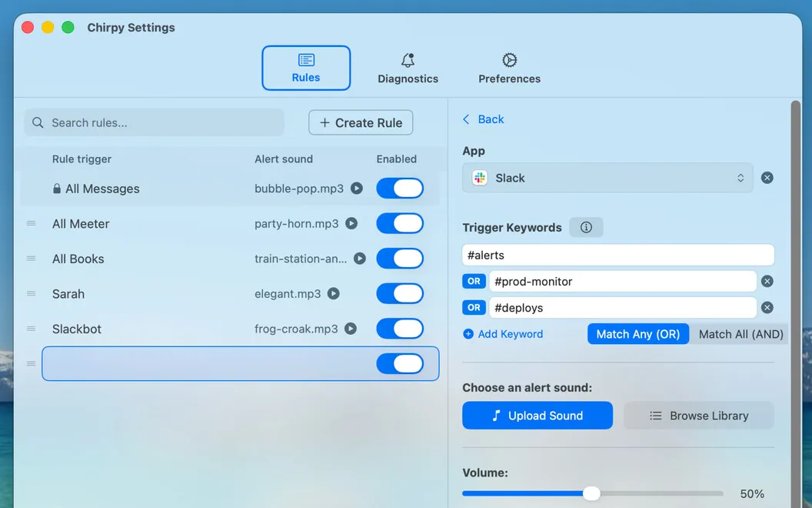812x508 pixels.
Task: Open the Diagnostics tab
Action: 408,68
